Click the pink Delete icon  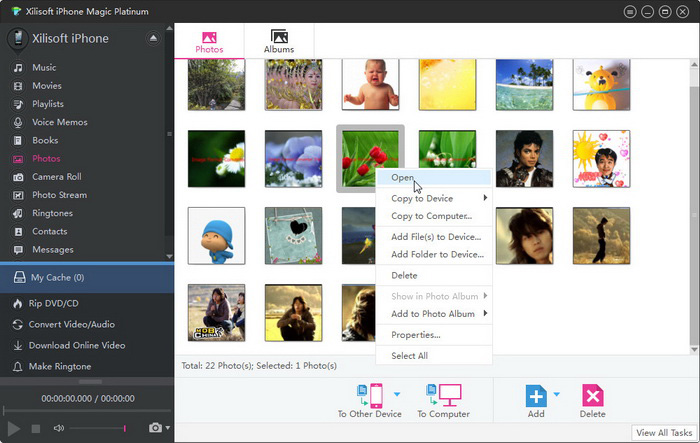click(x=593, y=395)
